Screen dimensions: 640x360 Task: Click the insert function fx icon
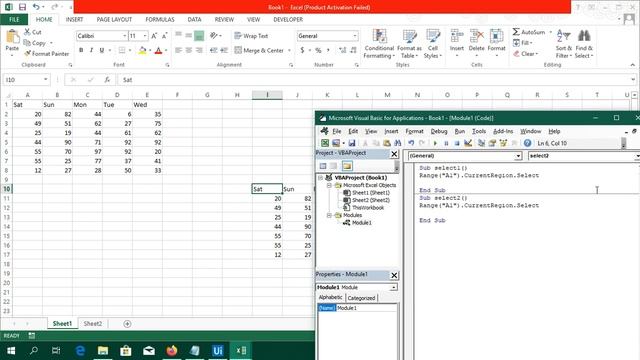[x=107, y=80]
